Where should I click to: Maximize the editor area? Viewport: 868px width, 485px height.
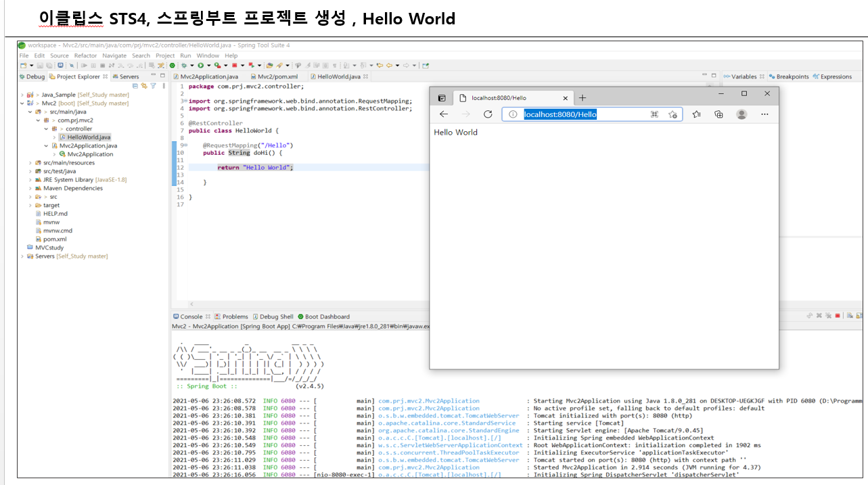point(713,75)
